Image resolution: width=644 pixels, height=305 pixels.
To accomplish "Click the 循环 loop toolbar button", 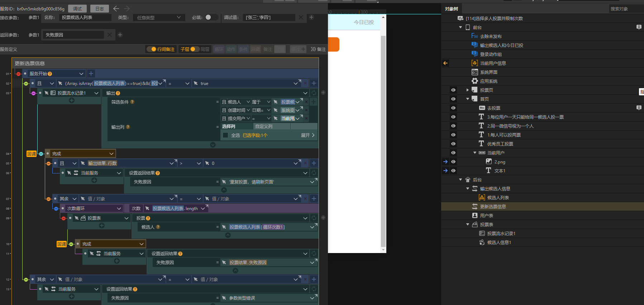I will [x=219, y=49].
